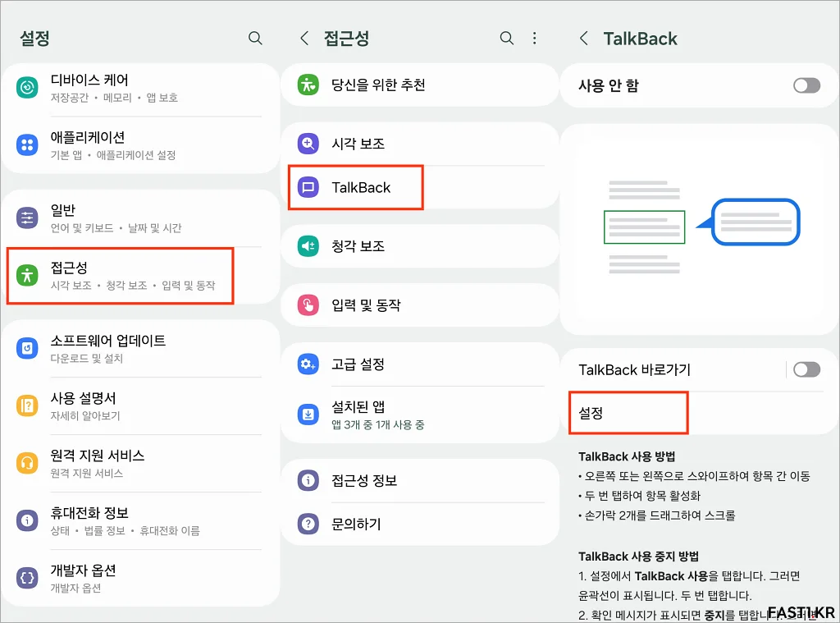Open 소프트웨어 업데이트

click(141, 349)
